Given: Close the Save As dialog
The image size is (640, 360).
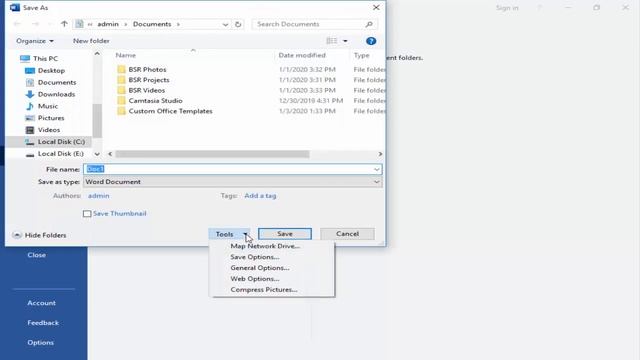Looking at the screenshot, I should [376, 8].
